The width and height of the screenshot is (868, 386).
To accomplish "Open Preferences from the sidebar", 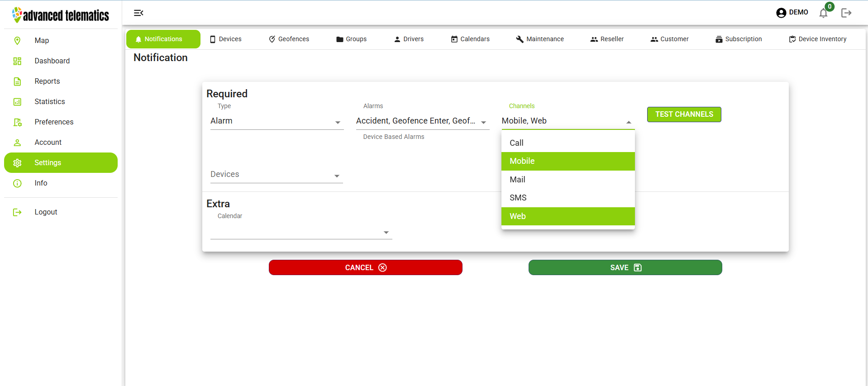I will coord(61,122).
